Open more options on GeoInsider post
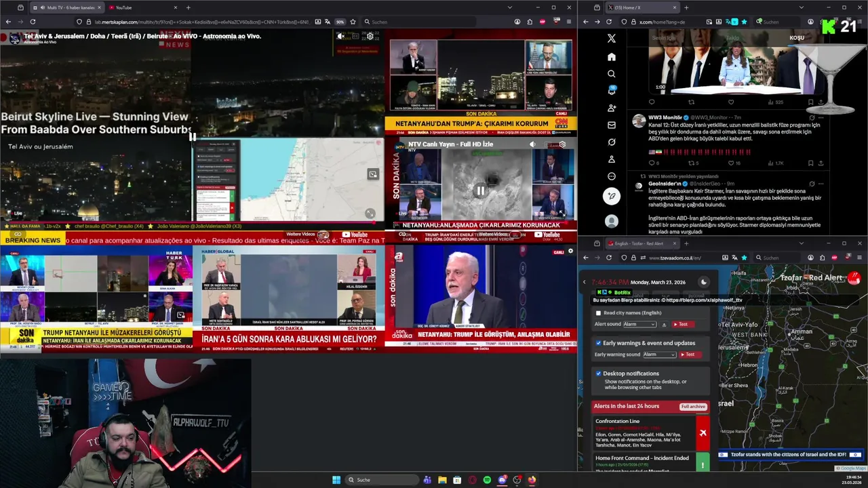 click(821, 183)
